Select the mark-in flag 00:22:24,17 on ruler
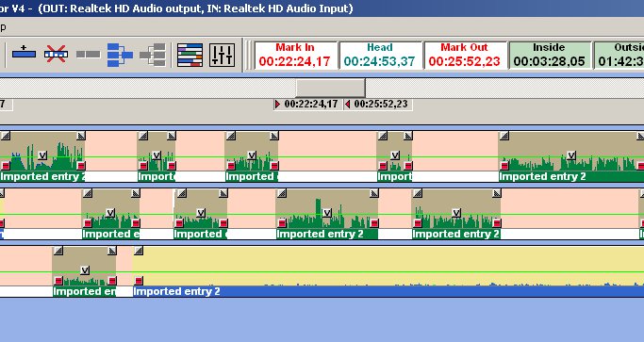 (x=308, y=105)
